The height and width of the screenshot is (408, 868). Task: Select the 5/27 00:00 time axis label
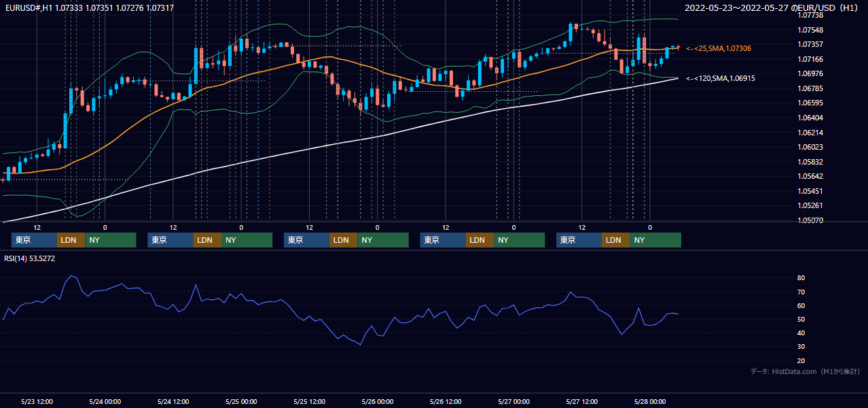(x=514, y=401)
